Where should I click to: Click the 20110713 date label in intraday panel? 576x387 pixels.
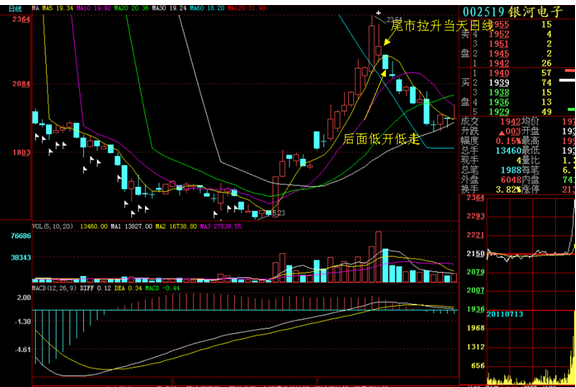tap(505, 314)
